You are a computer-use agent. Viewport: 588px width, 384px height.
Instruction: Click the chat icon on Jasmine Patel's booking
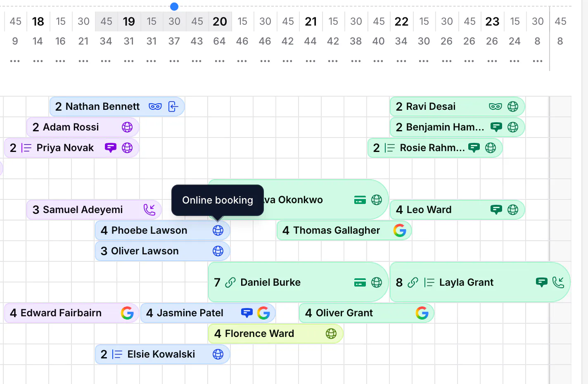(x=247, y=313)
